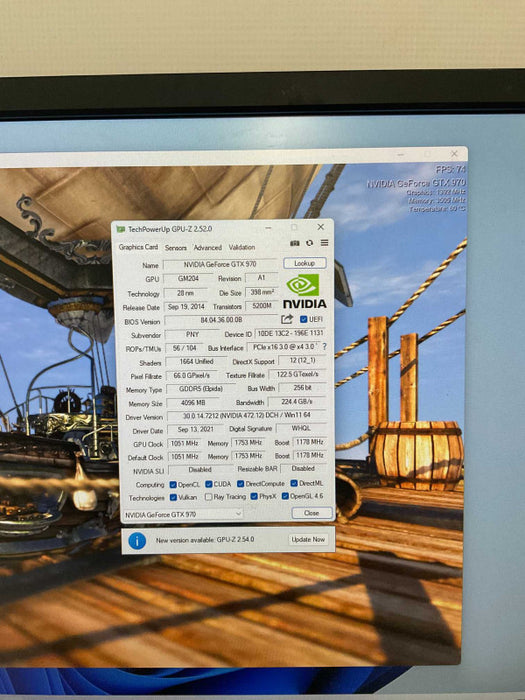
Task: Click the Memory Size value 4096 MB
Action: pos(193,403)
